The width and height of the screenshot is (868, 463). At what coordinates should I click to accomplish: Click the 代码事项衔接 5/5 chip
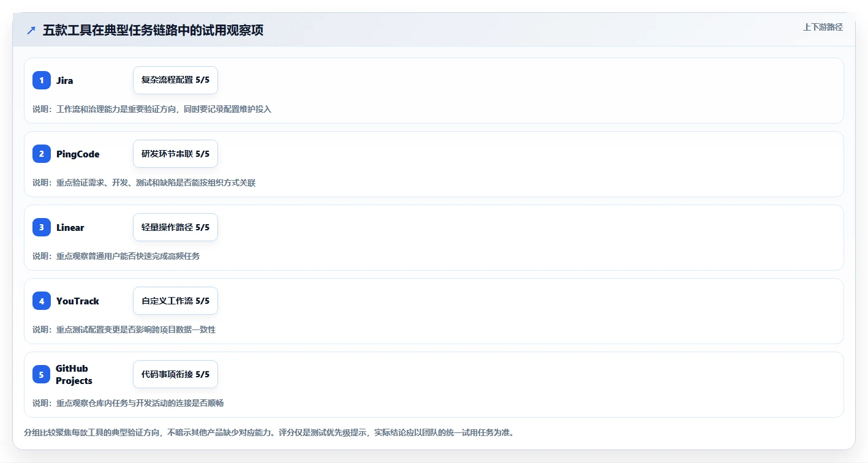point(175,374)
